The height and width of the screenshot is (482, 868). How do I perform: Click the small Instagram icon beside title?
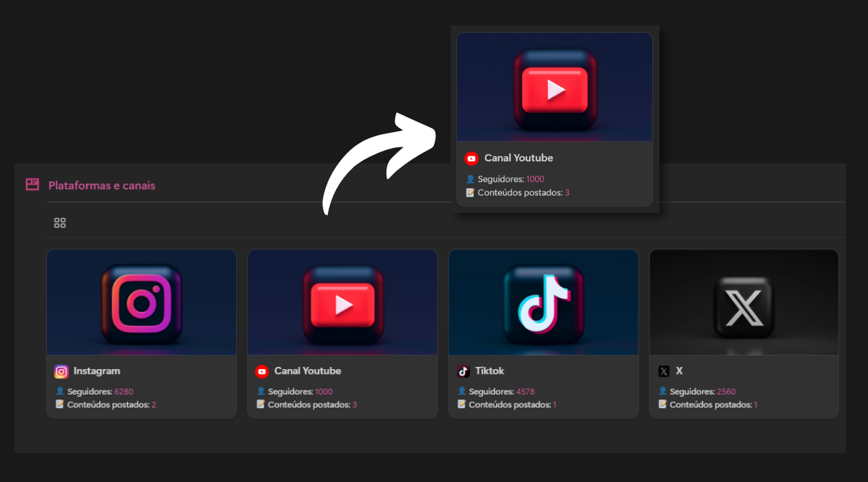(x=61, y=372)
